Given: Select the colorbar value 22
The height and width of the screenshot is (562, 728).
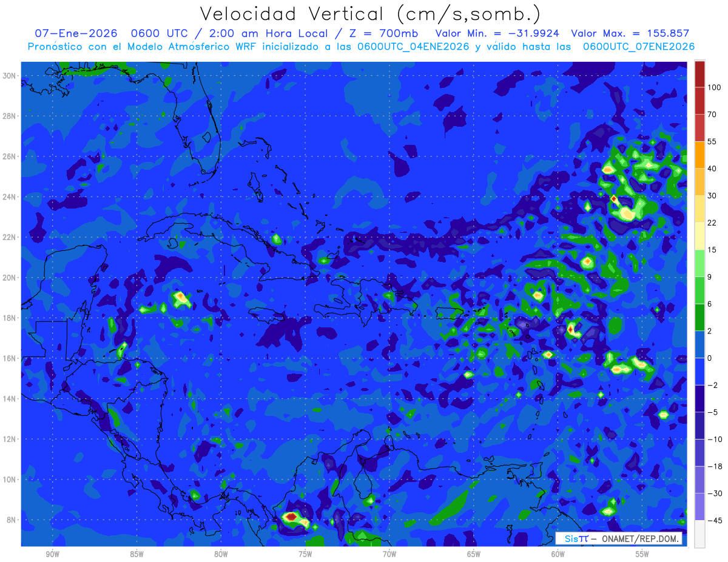Looking at the screenshot, I should point(712,222).
